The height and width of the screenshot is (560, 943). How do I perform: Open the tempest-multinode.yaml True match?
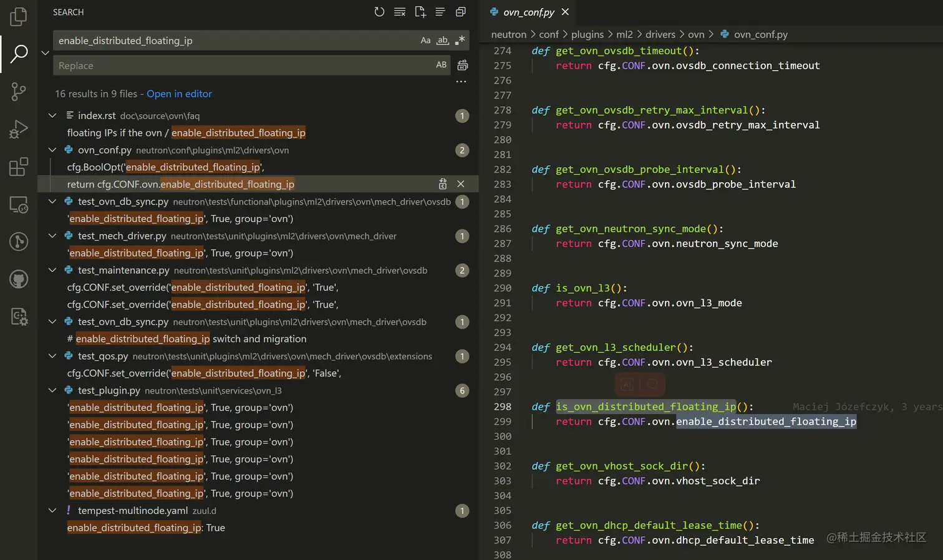(x=146, y=528)
